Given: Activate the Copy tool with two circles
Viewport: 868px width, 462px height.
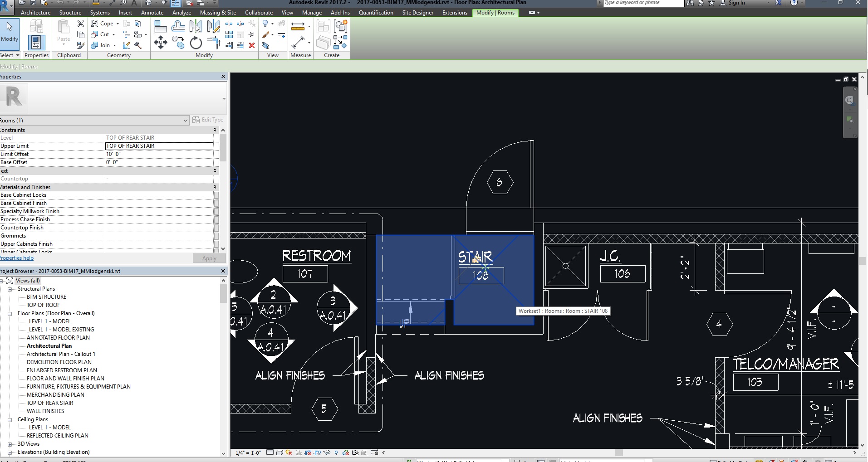Looking at the screenshot, I should pos(178,43).
